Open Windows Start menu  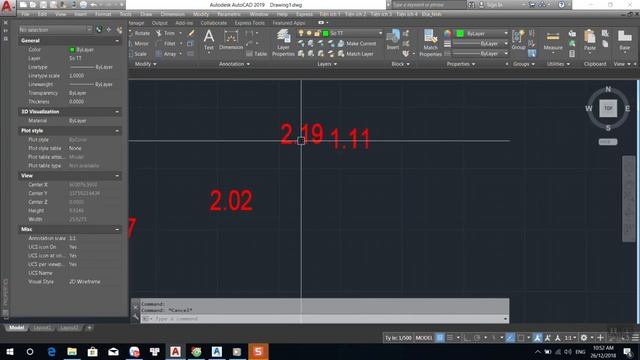coord(9,351)
